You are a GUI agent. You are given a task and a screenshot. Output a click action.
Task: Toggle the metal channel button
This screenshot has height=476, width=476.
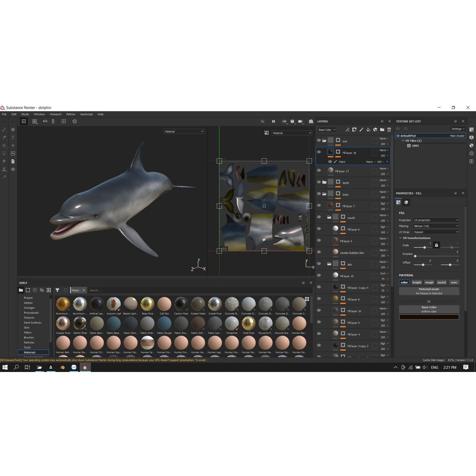coord(442,283)
